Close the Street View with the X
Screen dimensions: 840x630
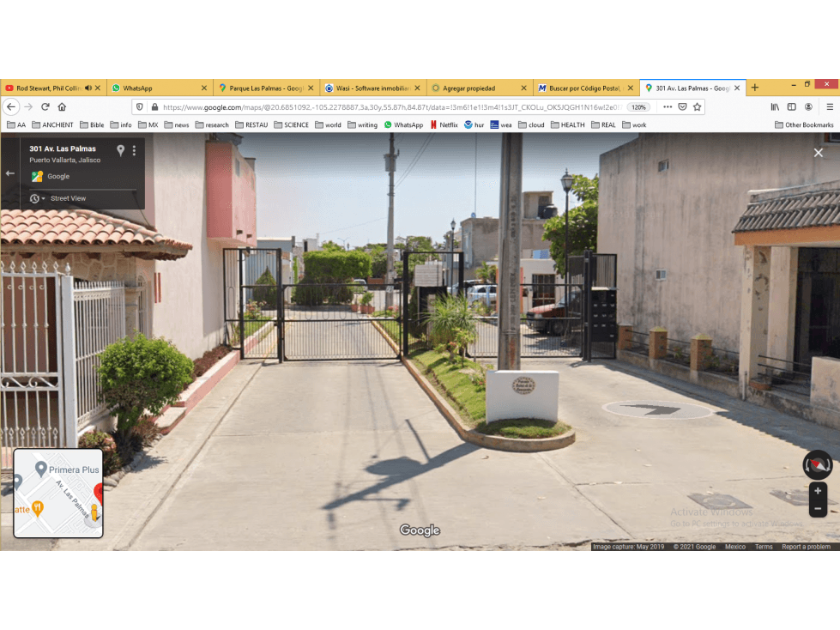[818, 153]
